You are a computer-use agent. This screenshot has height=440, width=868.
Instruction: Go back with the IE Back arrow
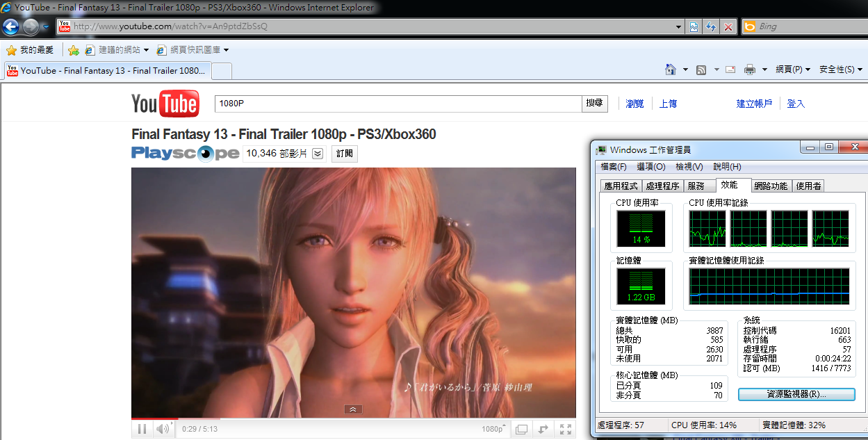11,27
